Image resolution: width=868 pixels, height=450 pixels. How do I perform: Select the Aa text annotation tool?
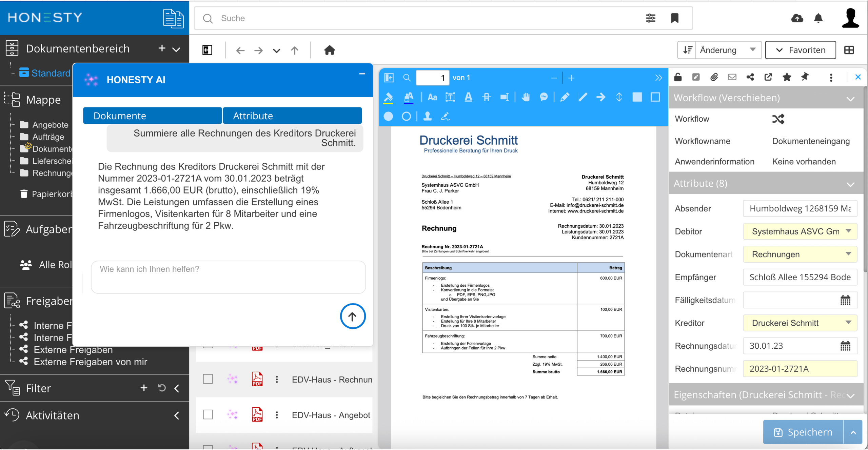tap(432, 98)
